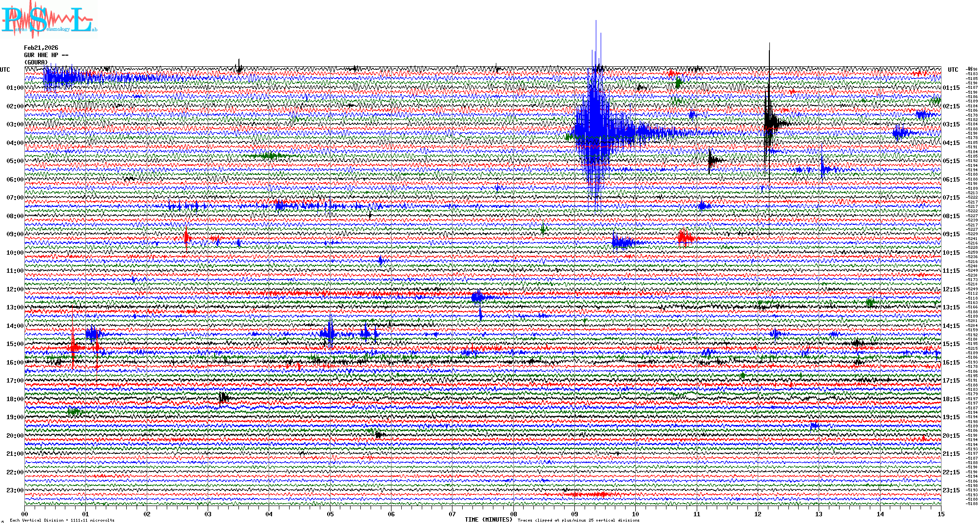980x527 pixels.
Task: Click minute tick 00 on bottom axis
Action: coord(25,514)
